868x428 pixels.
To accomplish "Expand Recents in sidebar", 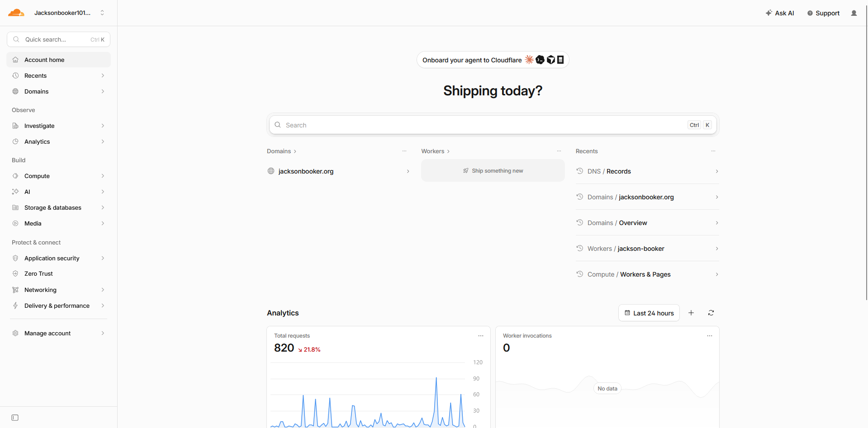I will (x=59, y=75).
